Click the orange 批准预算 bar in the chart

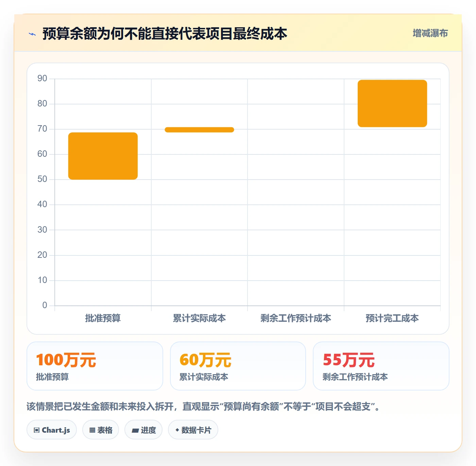(103, 156)
